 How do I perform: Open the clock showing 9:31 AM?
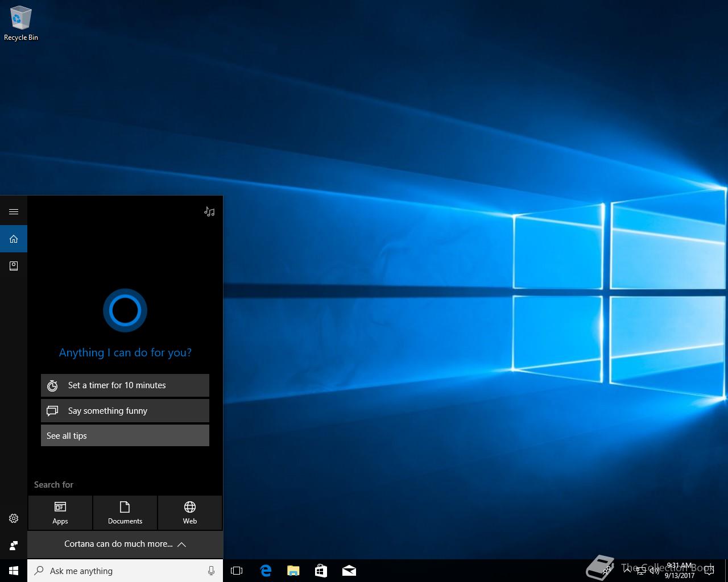pyautogui.click(x=680, y=571)
